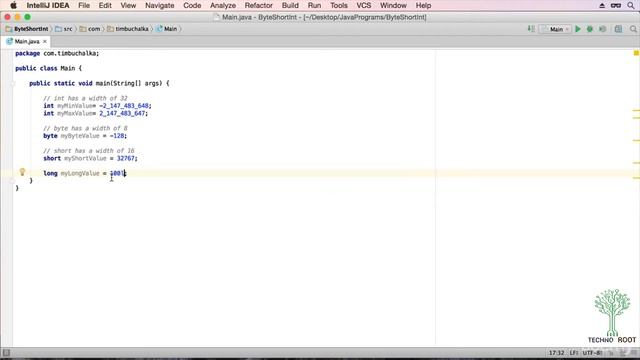
Task: Open the Code menu
Action: [x=192, y=5]
